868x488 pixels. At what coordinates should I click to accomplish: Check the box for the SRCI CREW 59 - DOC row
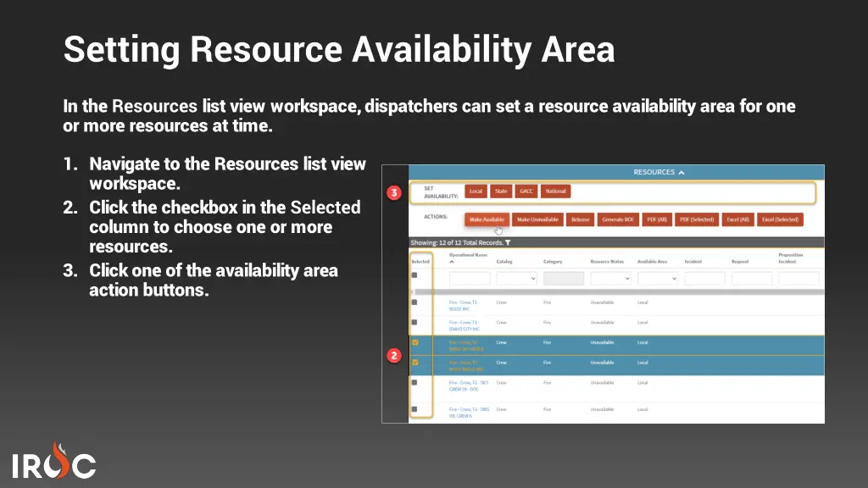414,382
